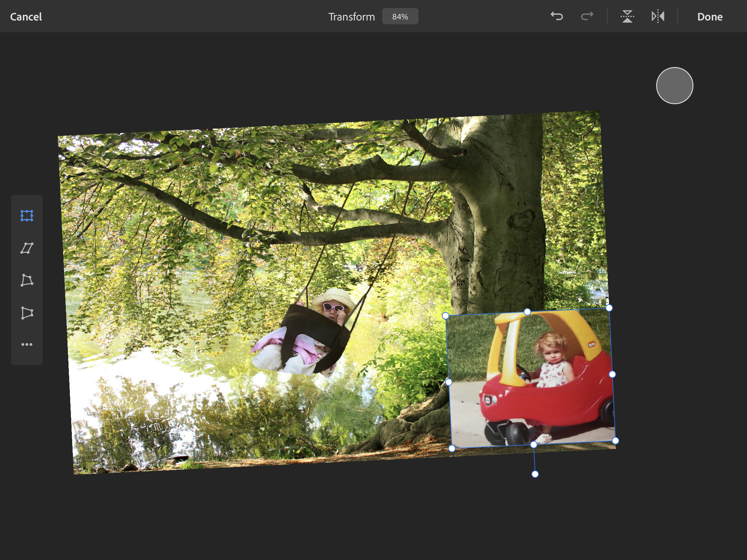Click the bottom-left corner handle of toy car image

452,448
